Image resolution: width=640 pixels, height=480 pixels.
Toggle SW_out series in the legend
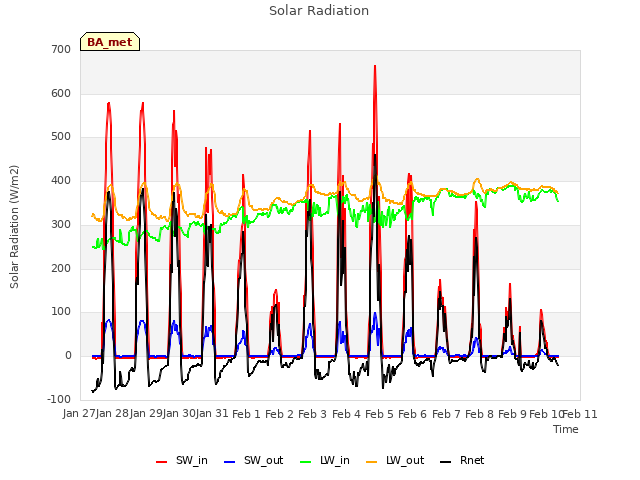(253, 461)
